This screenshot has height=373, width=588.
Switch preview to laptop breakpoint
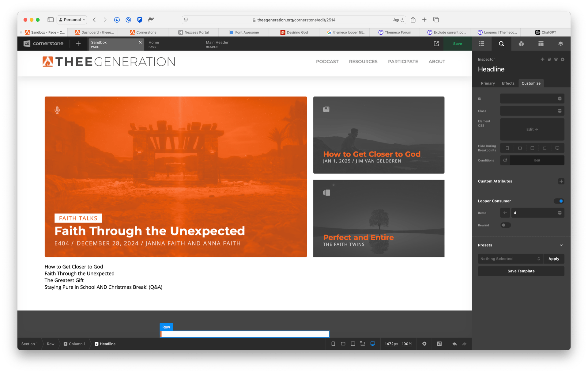click(363, 344)
